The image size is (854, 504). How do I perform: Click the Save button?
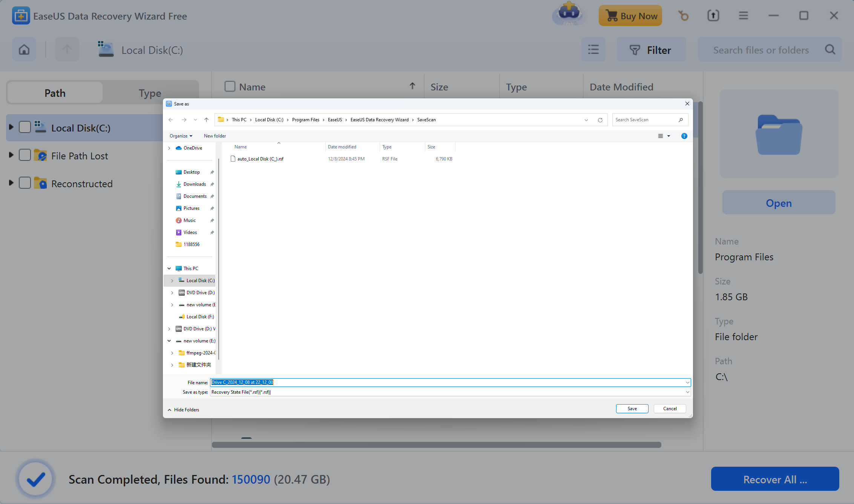(x=632, y=409)
